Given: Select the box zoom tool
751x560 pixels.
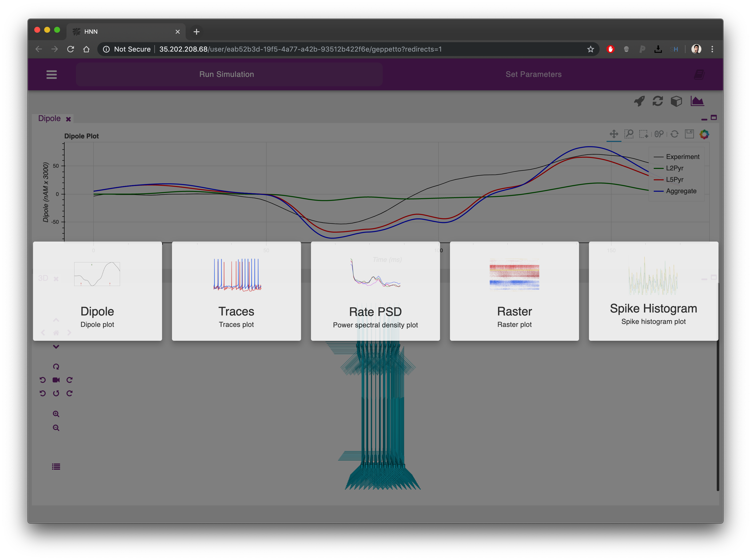Looking at the screenshot, I should tap(629, 134).
